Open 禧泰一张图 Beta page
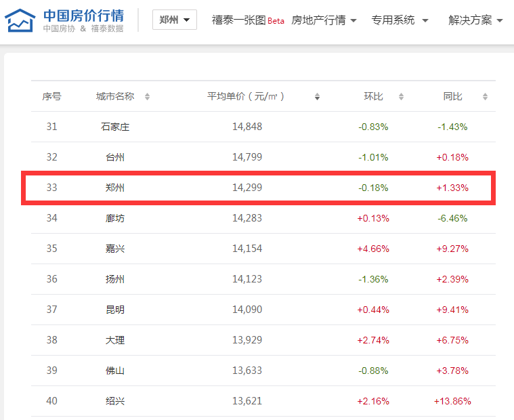Viewport: 514px width, 420px height. click(x=248, y=20)
